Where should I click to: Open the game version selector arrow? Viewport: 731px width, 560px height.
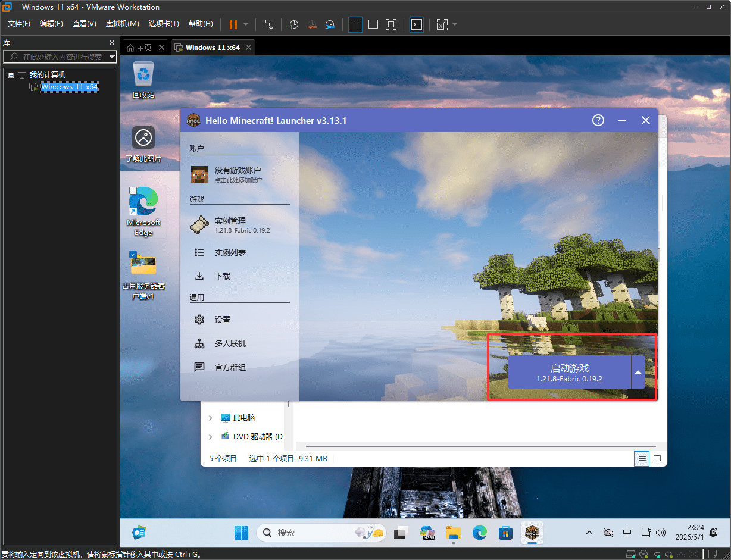(638, 373)
